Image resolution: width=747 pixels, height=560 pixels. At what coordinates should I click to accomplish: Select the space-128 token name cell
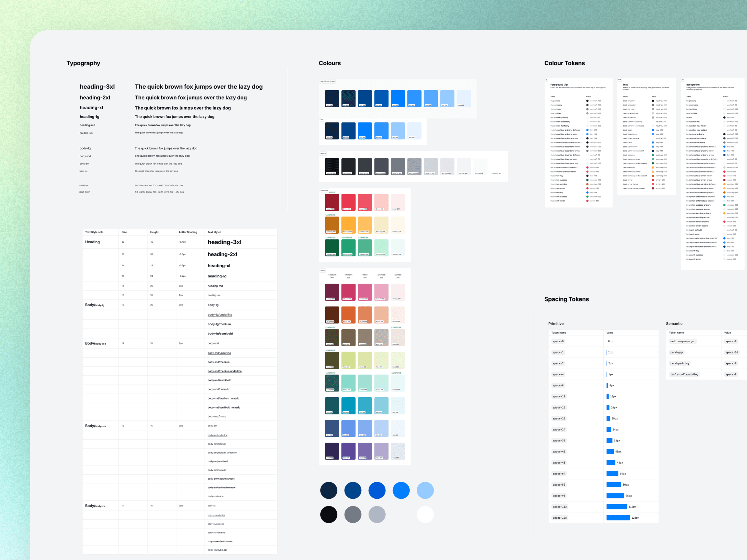click(560, 517)
